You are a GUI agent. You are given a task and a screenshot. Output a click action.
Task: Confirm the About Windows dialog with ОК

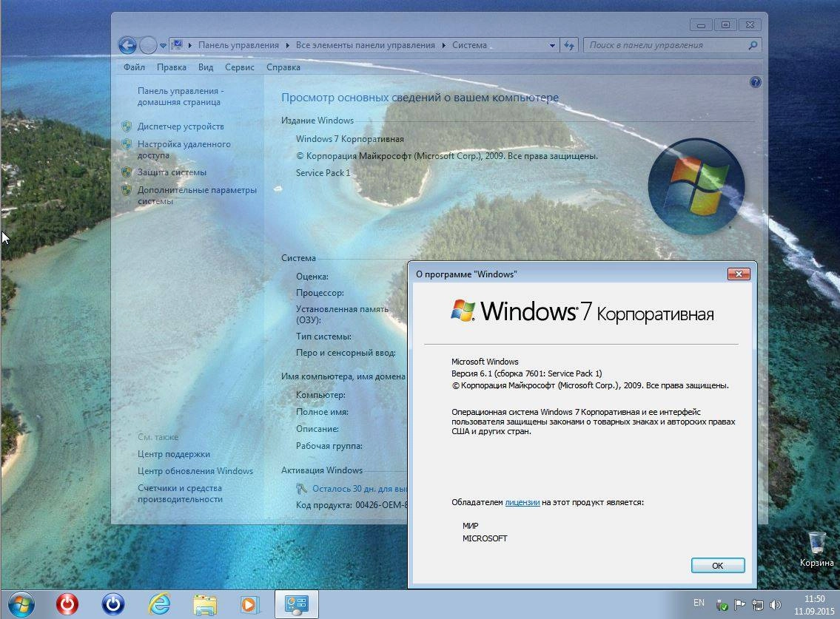718,566
